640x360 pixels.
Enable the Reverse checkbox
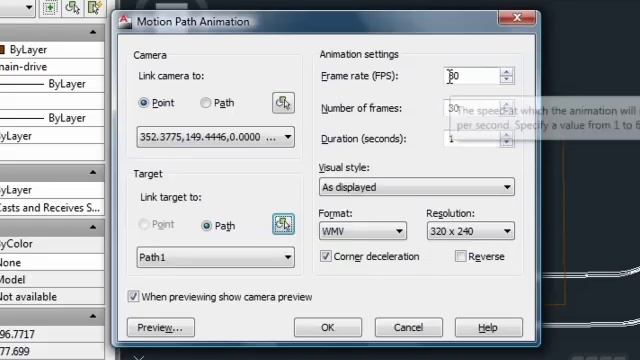[460, 256]
